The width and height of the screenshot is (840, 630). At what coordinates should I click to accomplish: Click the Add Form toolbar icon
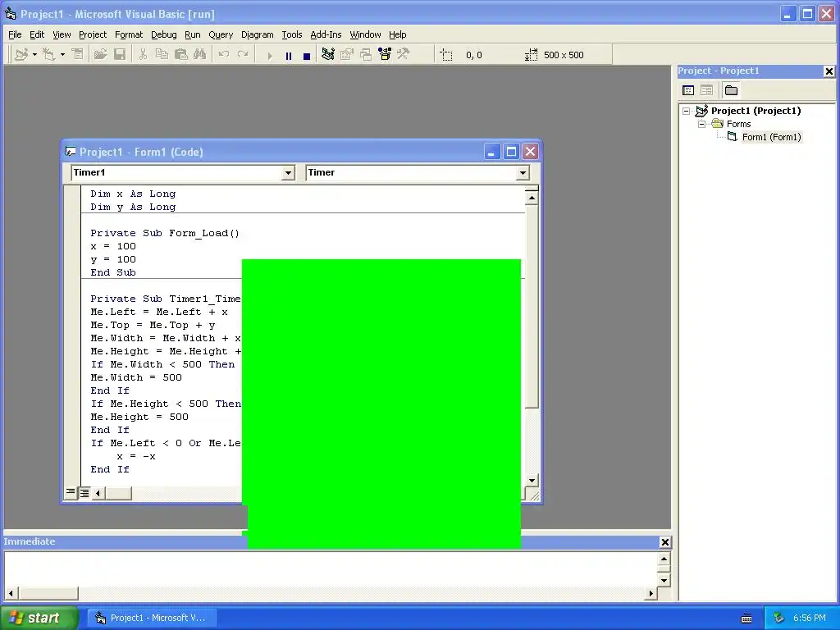tap(48, 55)
